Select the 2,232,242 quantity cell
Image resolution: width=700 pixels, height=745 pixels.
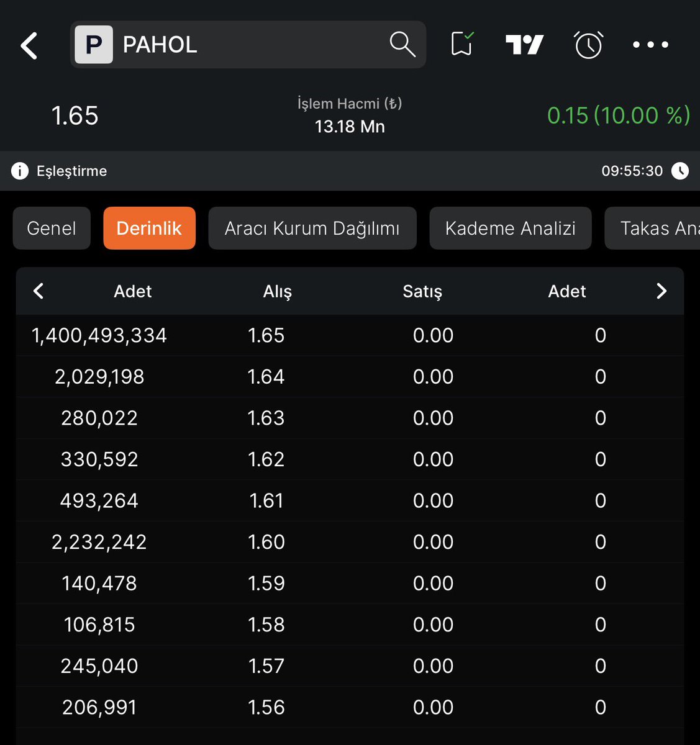pos(99,542)
